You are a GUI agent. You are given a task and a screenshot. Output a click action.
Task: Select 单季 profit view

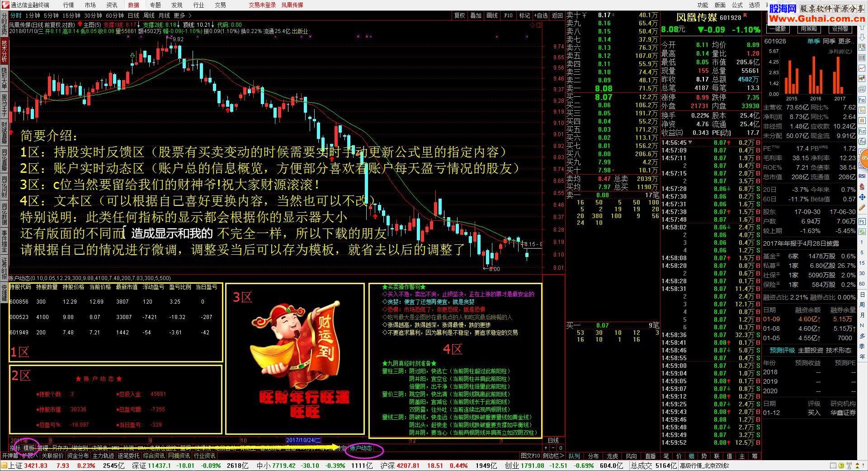tap(813, 41)
